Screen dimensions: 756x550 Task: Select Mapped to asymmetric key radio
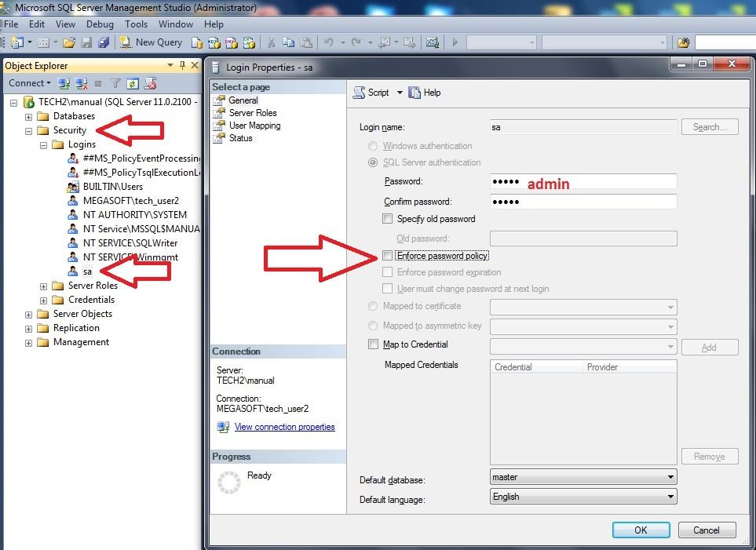tap(373, 326)
